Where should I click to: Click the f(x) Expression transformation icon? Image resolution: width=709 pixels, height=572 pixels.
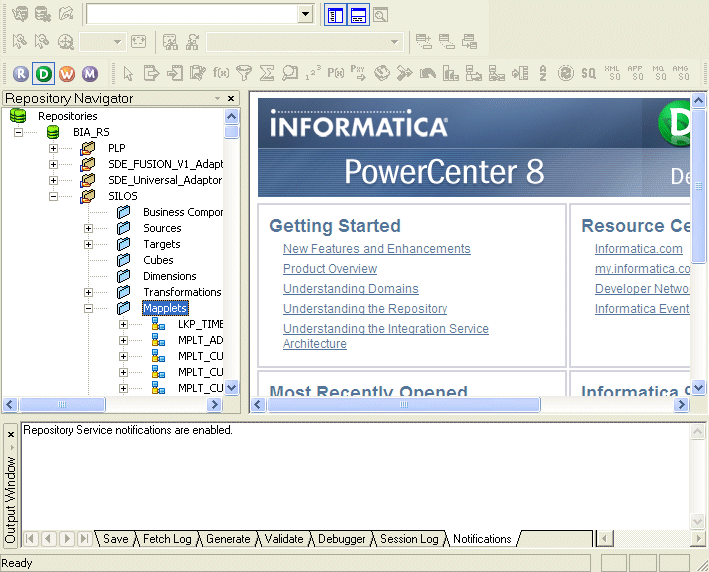point(221,73)
